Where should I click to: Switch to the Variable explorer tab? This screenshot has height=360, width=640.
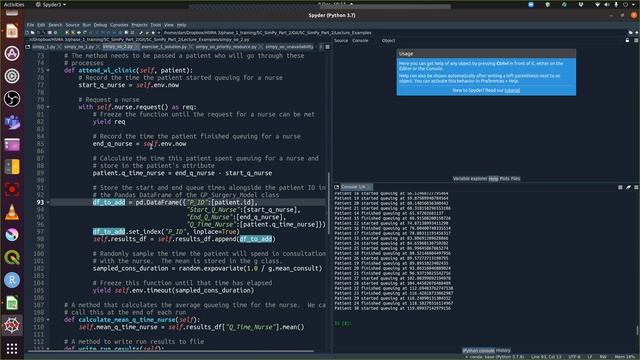(x=470, y=178)
